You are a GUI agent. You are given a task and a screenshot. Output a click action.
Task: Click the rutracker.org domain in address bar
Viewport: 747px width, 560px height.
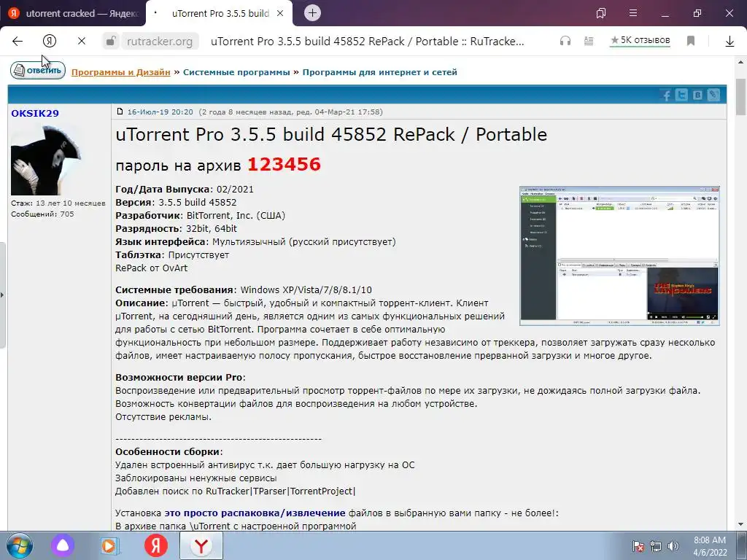[x=160, y=42]
